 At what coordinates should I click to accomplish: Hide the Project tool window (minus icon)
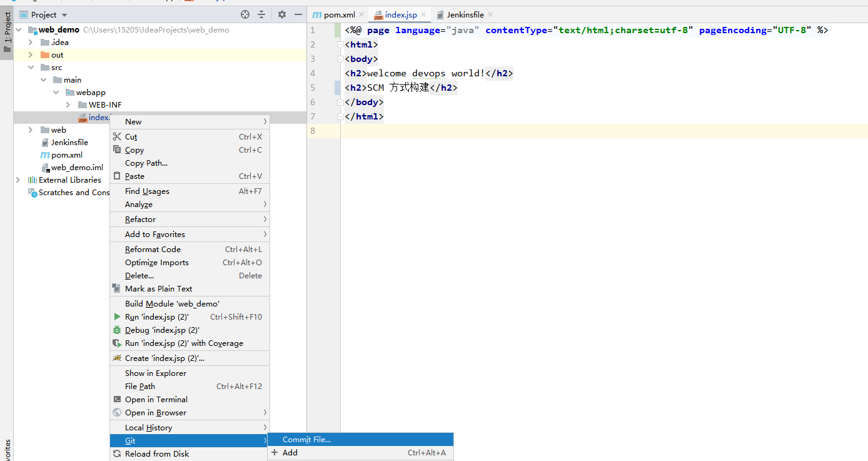(x=298, y=14)
